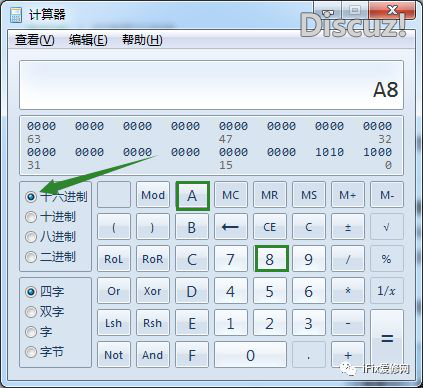This screenshot has height=388, width=423.
Task: Click the percent button
Action: point(387,259)
